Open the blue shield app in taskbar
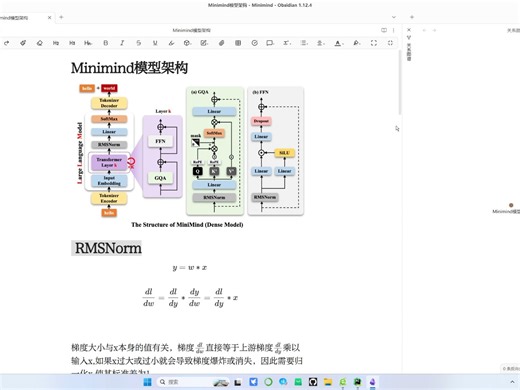Viewport: 520px width, 390px height. 253,382
